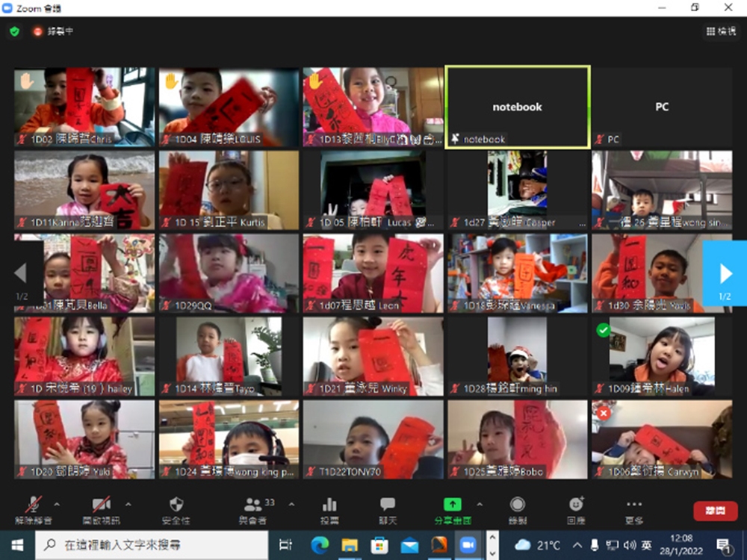Select 1D04 LOUIS video tile

229,107
